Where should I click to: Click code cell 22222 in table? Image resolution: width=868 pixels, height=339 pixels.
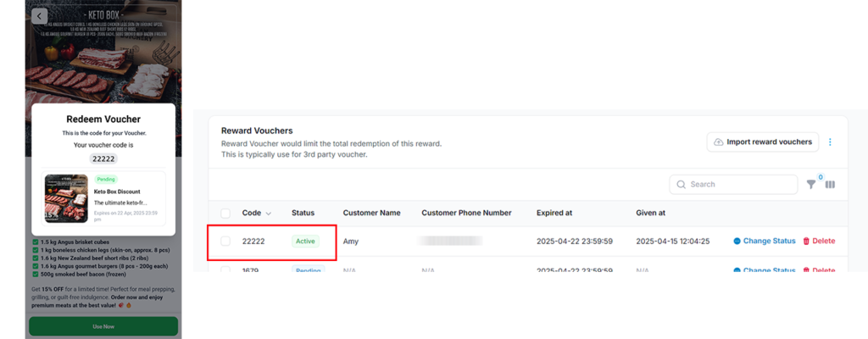(253, 242)
